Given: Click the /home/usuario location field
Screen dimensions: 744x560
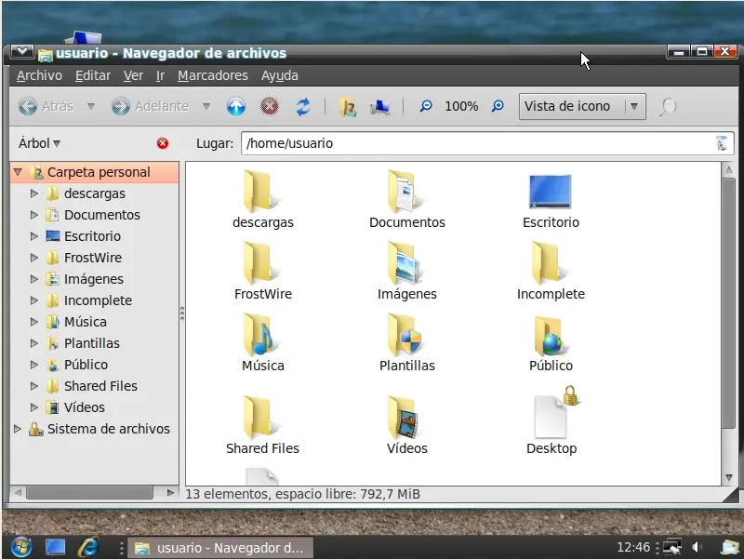Looking at the screenshot, I should (487, 143).
